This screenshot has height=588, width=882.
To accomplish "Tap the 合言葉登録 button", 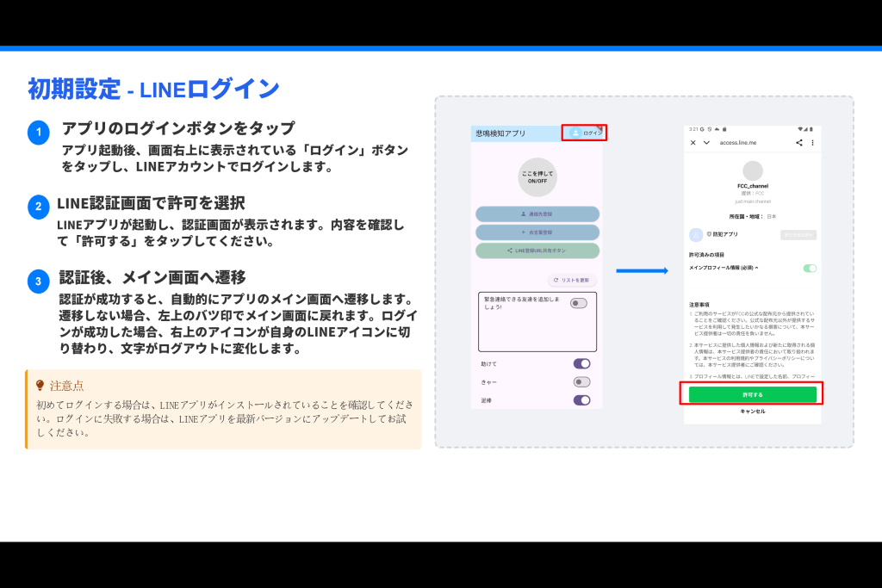I will tap(537, 232).
